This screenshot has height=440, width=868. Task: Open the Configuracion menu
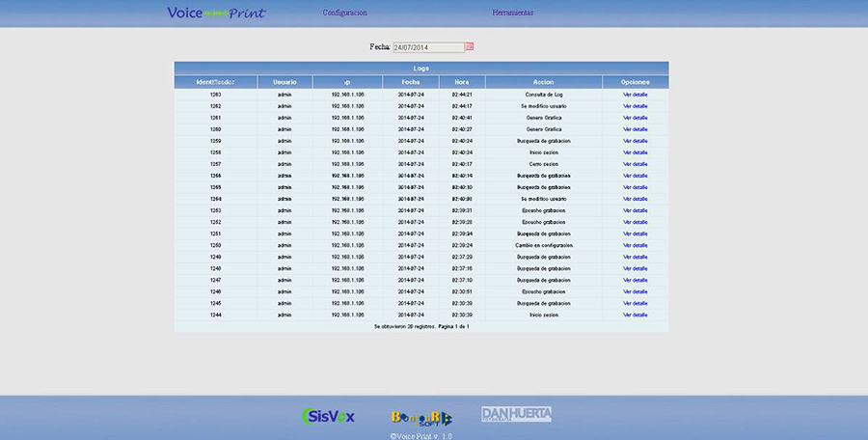(x=344, y=14)
